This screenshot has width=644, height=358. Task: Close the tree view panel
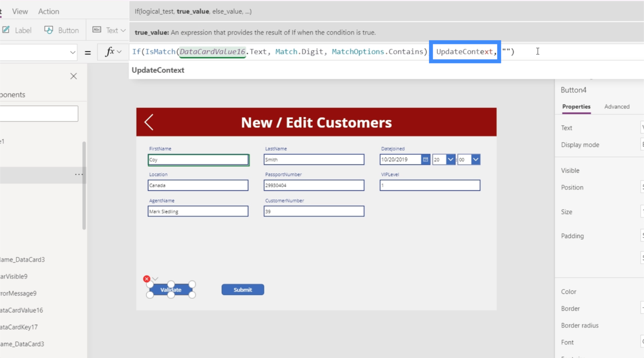coord(74,76)
